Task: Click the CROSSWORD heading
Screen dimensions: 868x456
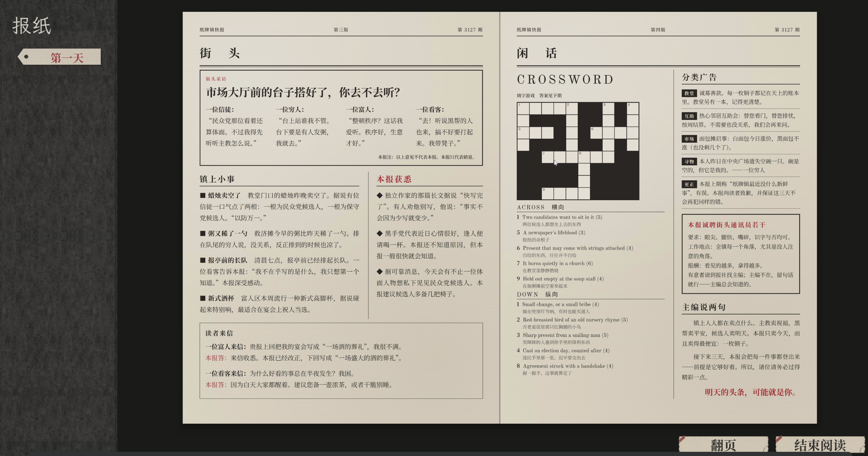Action: coord(565,79)
